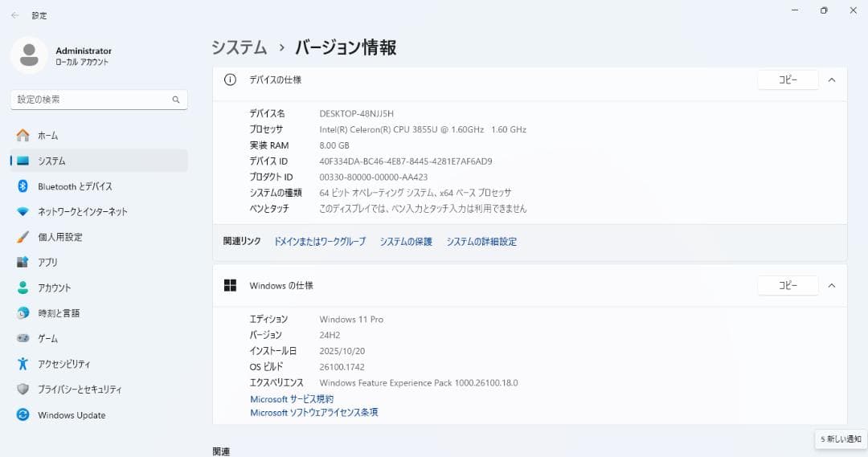This screenshot has width=868, height=457.
Task: Click the 設定の検索 search field
Action: pyautogui.click(x=99, y=100)
